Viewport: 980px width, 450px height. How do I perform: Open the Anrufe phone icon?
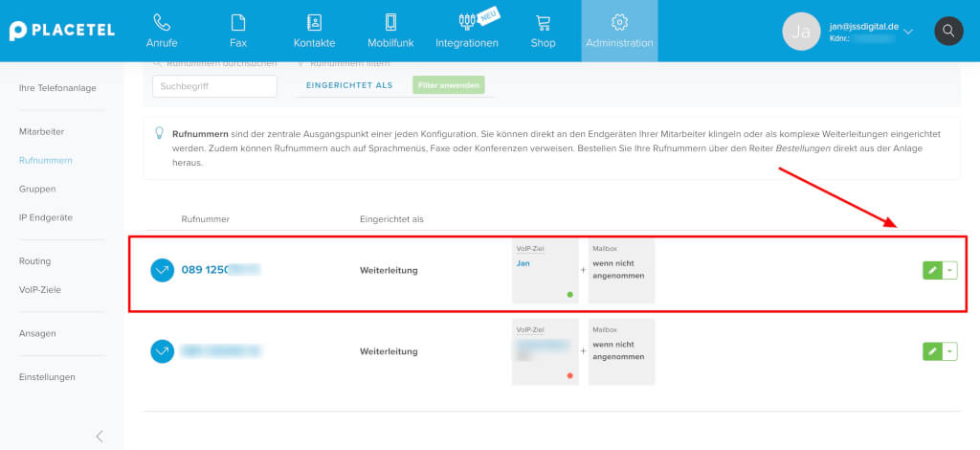pyautogui.click(x=162, y=23)
